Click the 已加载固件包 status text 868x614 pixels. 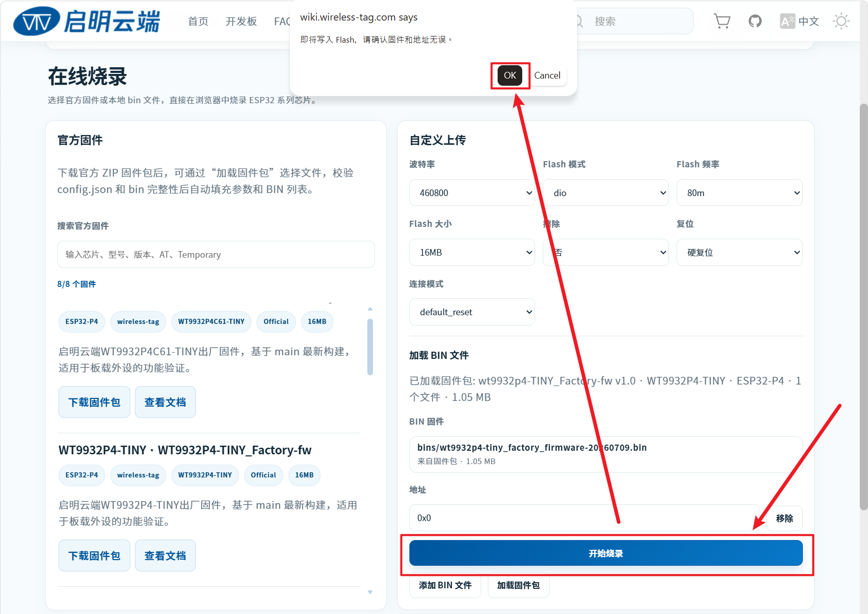605,389
